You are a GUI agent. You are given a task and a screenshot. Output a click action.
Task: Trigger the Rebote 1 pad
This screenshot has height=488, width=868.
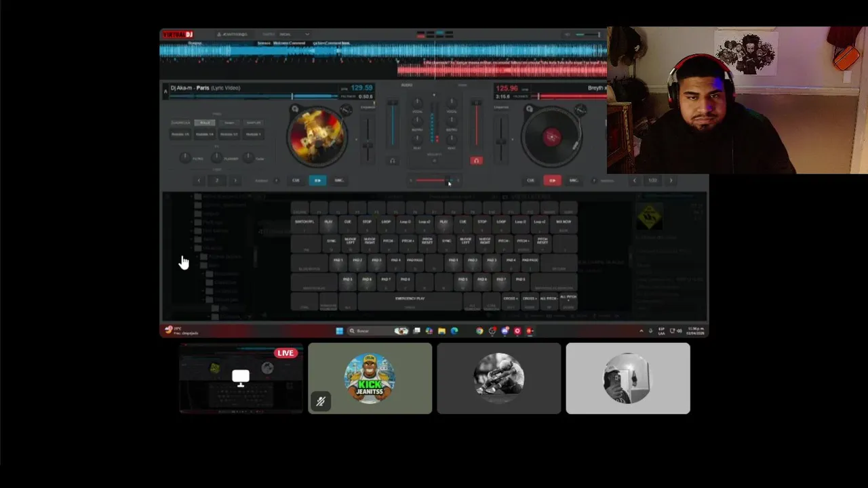click(253, 134)
